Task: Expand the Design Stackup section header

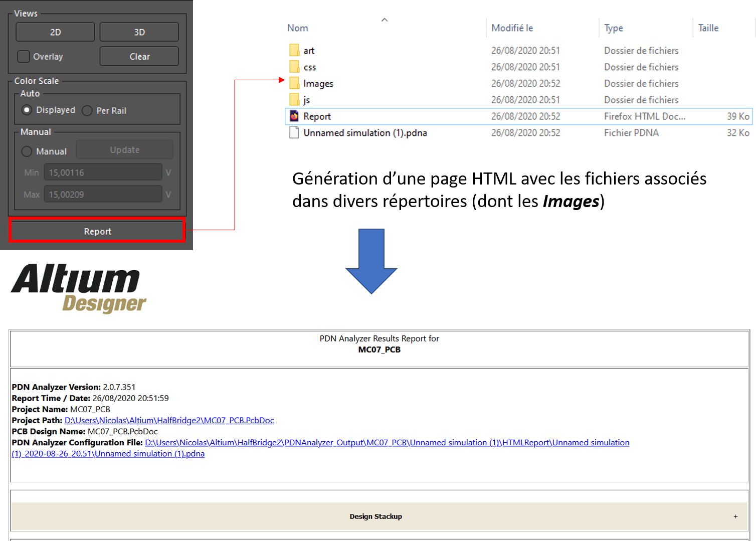Action: 379,516
